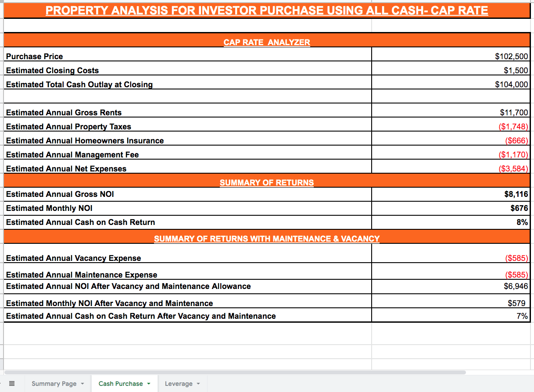Click the Estimated Annual Management Fee label
The image size is (534, 392).
pyautogui.click(x=72, y=154)
